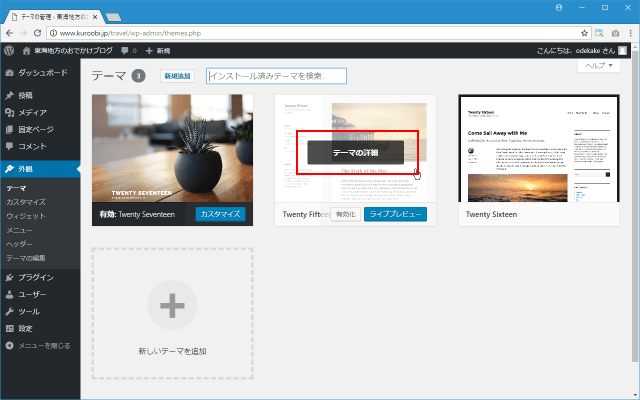The width and height of the screenshot is (640, 400).
Task: Open the ウィジェット submenu item
Action: (26, 216)
